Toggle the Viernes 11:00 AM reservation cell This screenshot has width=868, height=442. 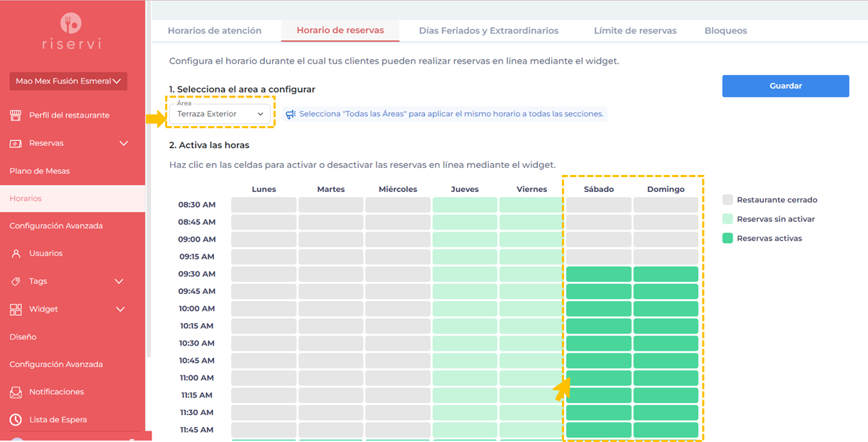coord(531,378)
